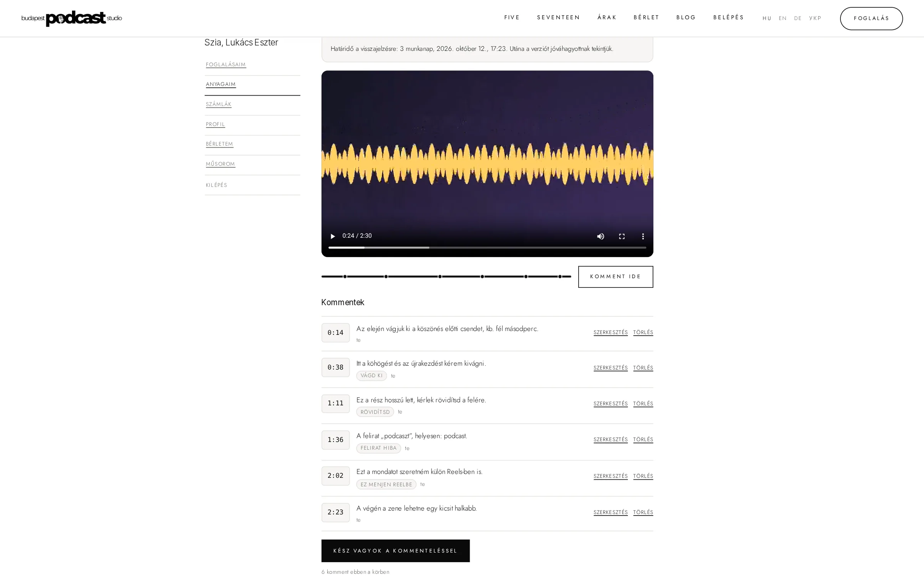Mute the video using the speaker icon
Image resolution: width=924 pixels, height=578 pixels.
[x=601, y=236]
